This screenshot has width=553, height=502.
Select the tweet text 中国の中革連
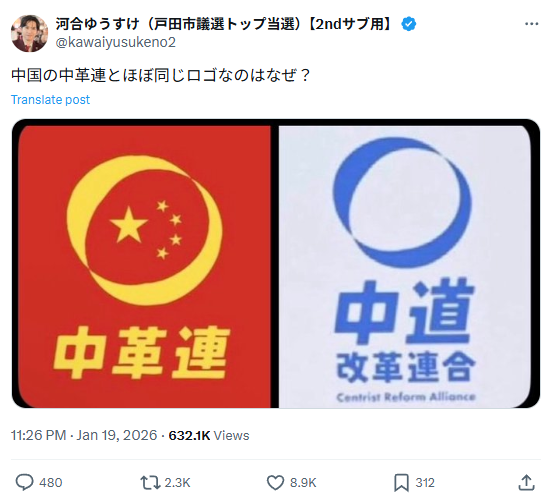[x=59, y=75]
